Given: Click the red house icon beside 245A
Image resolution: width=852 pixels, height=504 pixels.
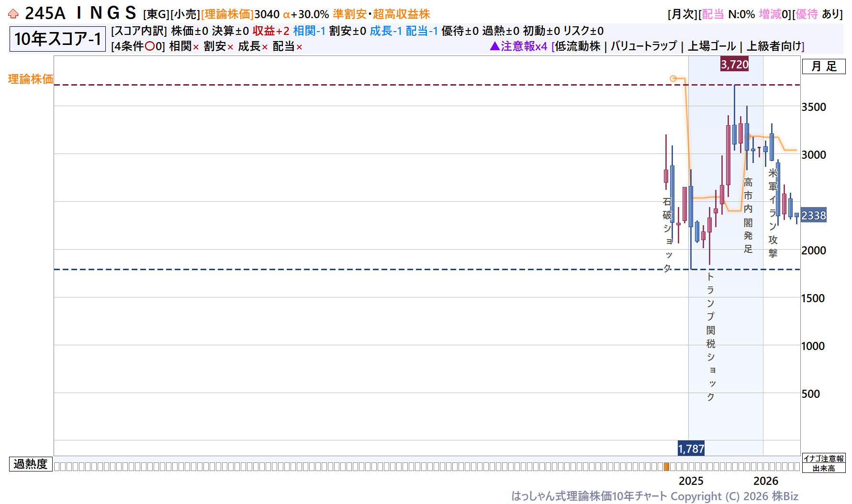Looking at the screenshot, I should pos(13,14).
